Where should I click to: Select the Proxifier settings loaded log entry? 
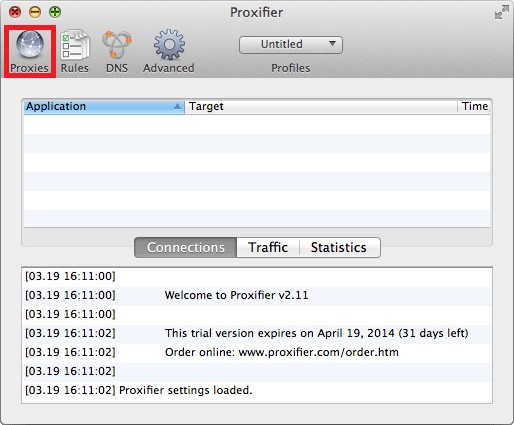click(x=257, y=390)
